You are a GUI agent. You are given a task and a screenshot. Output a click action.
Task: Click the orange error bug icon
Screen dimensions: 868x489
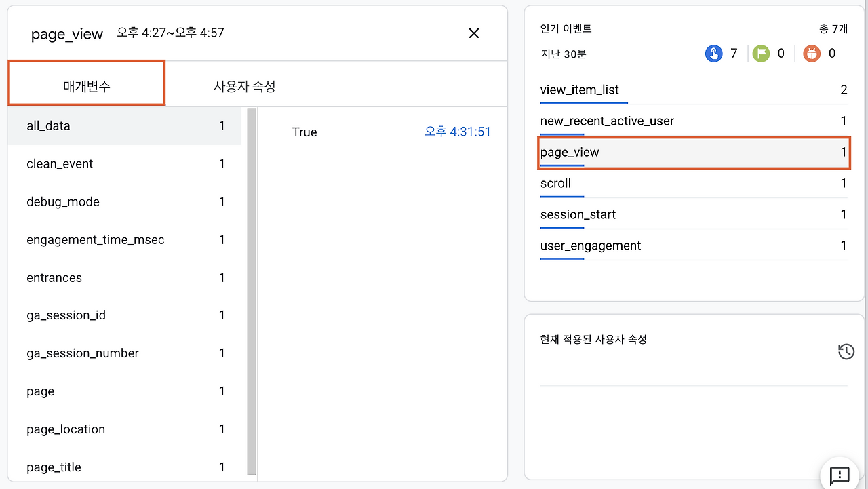click(x=811, y=54)
